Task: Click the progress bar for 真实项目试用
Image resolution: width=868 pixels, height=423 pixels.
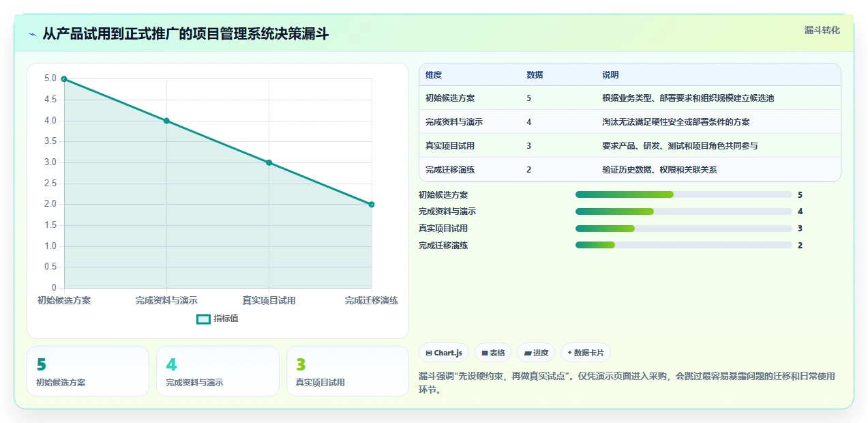Action: 684,229
